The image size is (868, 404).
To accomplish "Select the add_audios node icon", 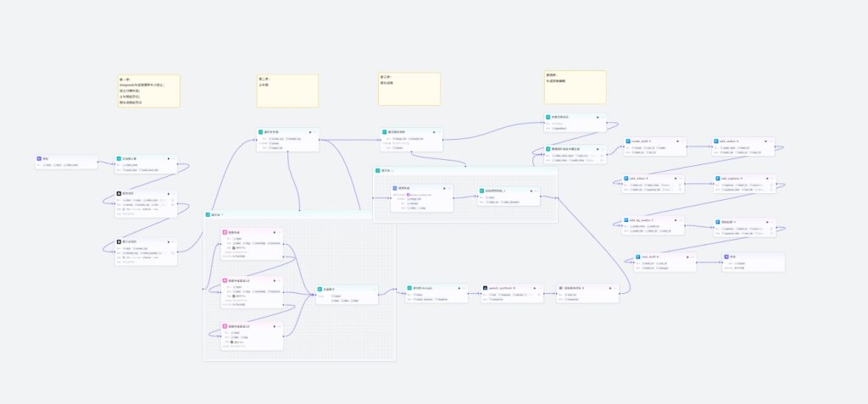I will pos(716,141).
